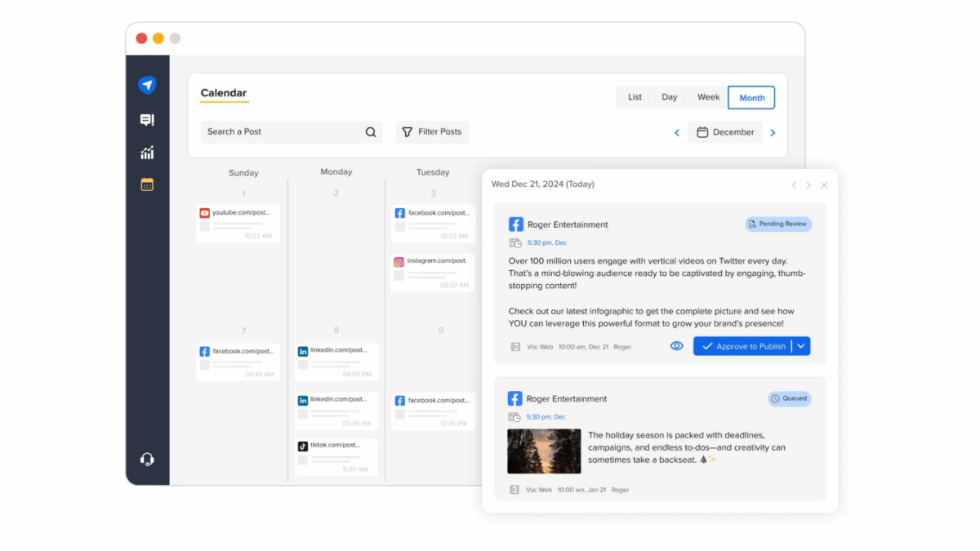Click YouTube icon on Sunday post
Screen dimensions: 980x551
204,213
